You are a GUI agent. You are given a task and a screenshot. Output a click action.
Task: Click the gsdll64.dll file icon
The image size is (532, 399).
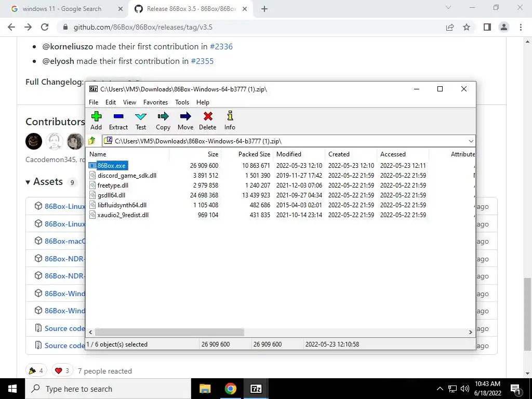click(x=92, y=195)
